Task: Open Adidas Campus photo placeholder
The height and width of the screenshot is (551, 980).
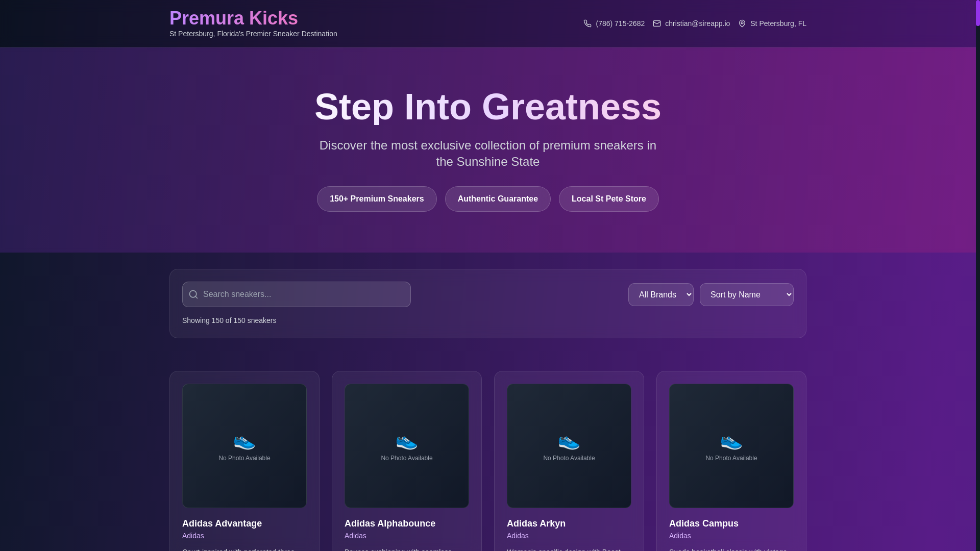Action: 731,446
